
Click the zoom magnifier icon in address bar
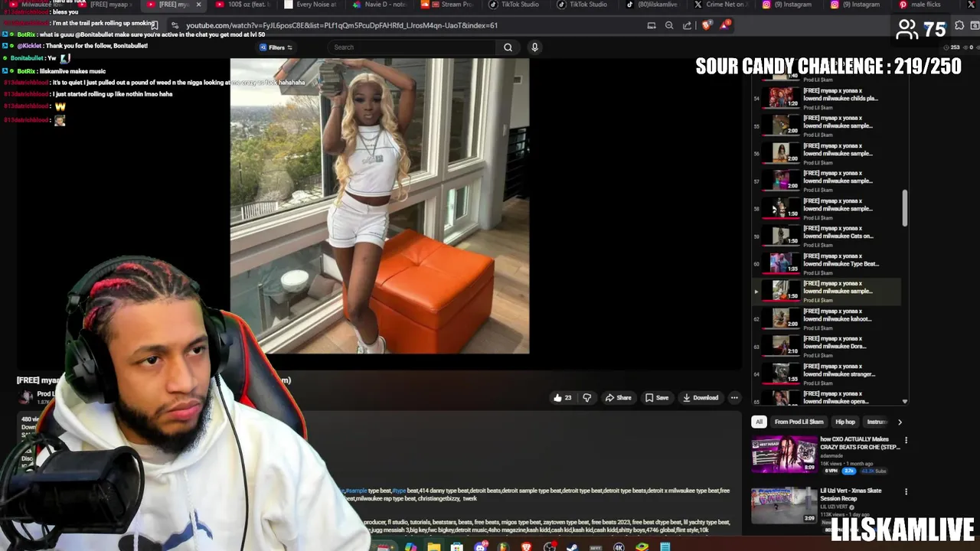click(669, 25)
